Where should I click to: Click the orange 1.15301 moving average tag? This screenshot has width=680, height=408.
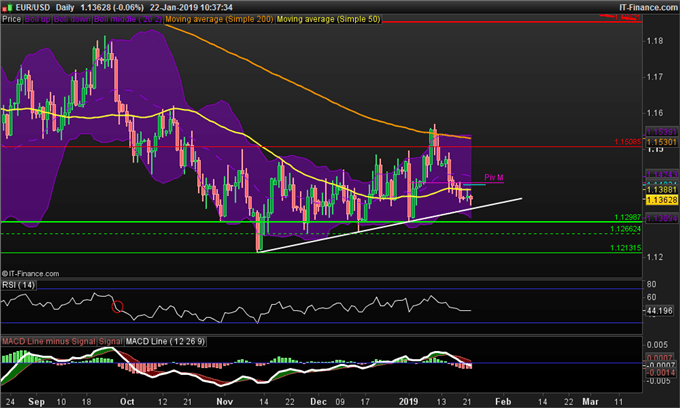pyautogui.click(x=661, y=142)
